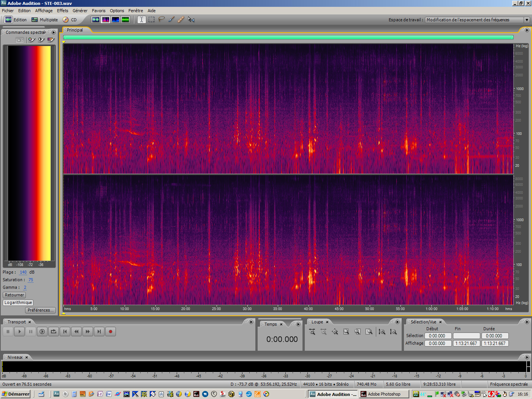Click the horizontal zoom in icon in Loupe panel
The width and height of the screenshot is (532, 399).
pyautogui.click(x=312, y=332)
